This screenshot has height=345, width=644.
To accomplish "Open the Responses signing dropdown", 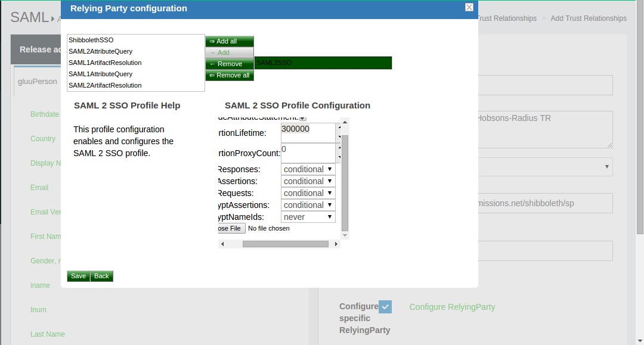I will coord(308,169).
